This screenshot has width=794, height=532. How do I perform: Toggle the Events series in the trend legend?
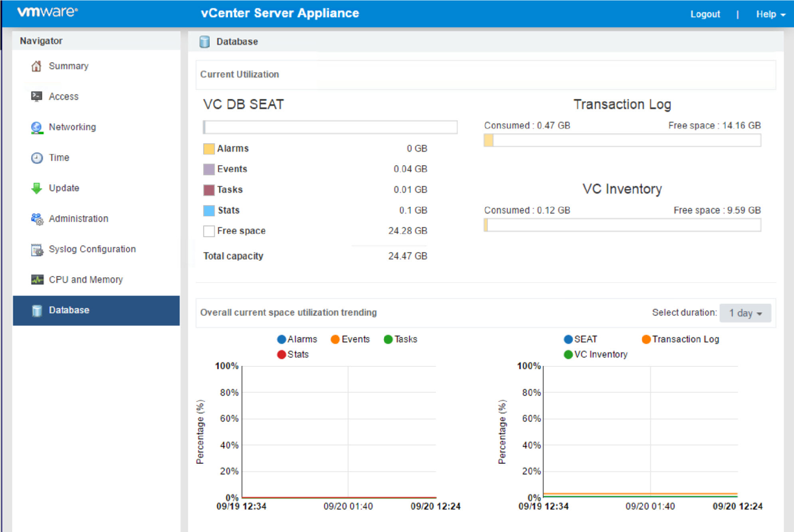tap(350, 339)
